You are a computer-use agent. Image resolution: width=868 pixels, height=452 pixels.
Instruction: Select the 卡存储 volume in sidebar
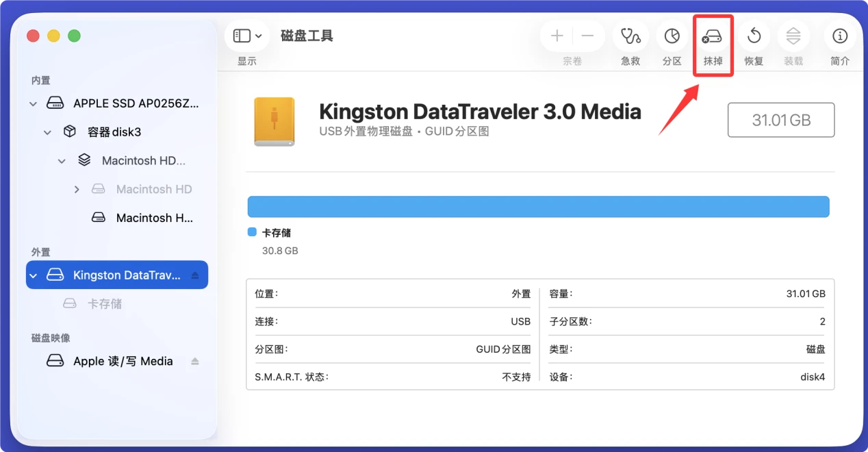(117, 303)
